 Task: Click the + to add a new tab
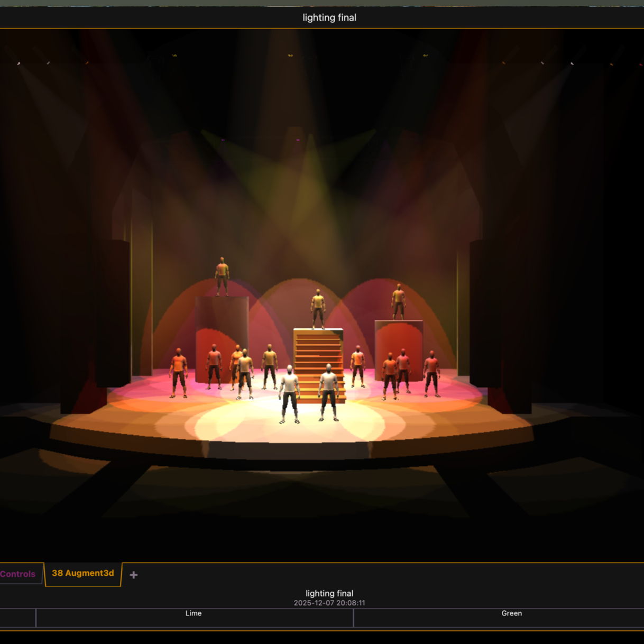[133, 575]
